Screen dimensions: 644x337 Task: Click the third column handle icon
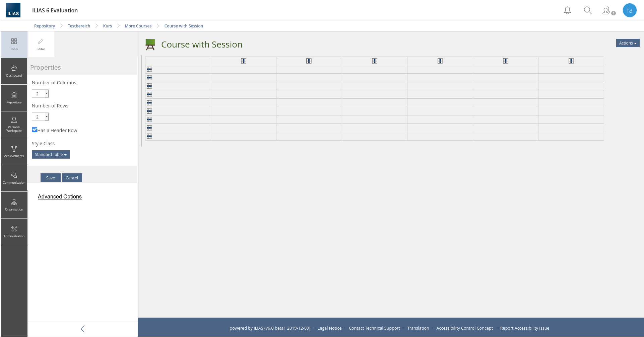click(375, 61)
